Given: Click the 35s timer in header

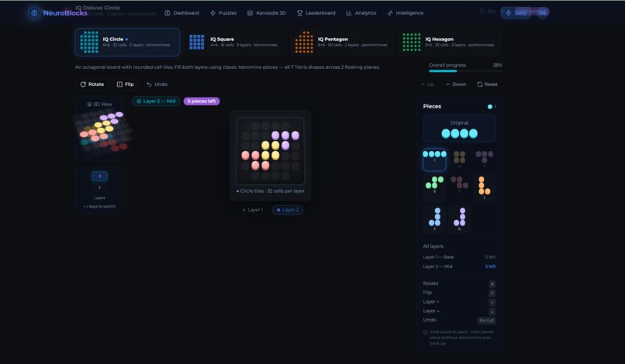Looking at the screenshot, I should click(488, 12).
